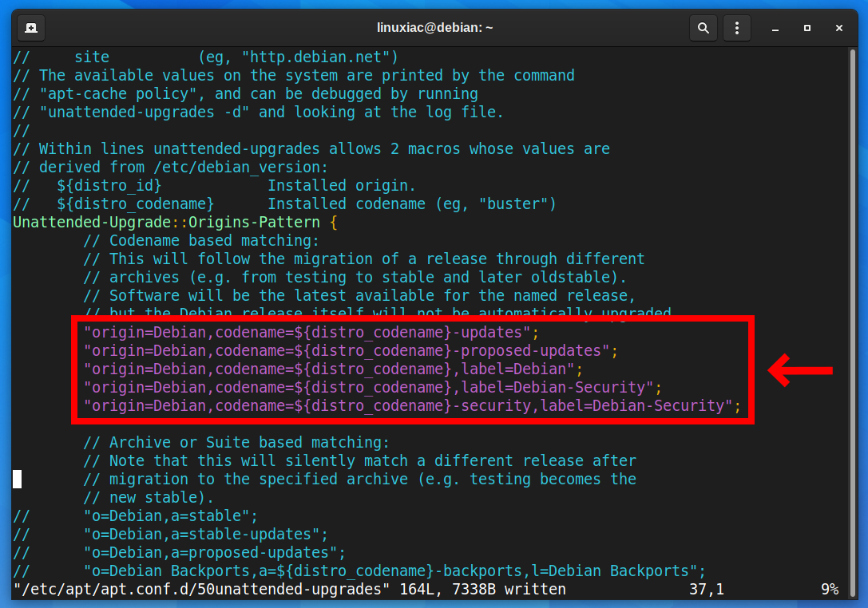The image size is (868, 608).
Task: Click the comment 'Archive or Suite based matching:'
Action: [236, 443]
